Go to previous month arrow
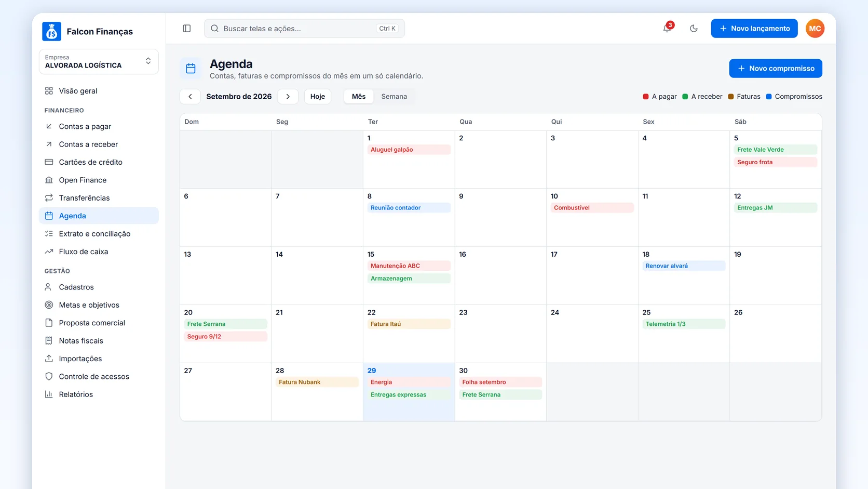Viewport: 868px width, 489px height. click(190, 97)
